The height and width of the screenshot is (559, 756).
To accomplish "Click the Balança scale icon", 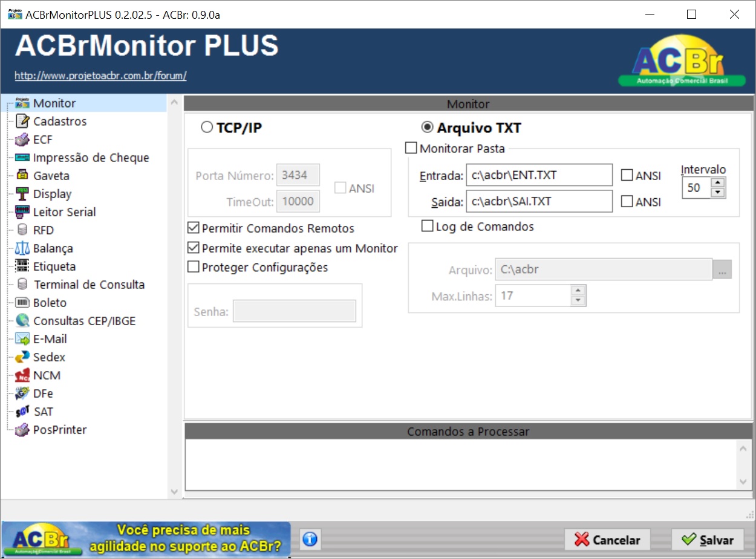I will (22, 248).
